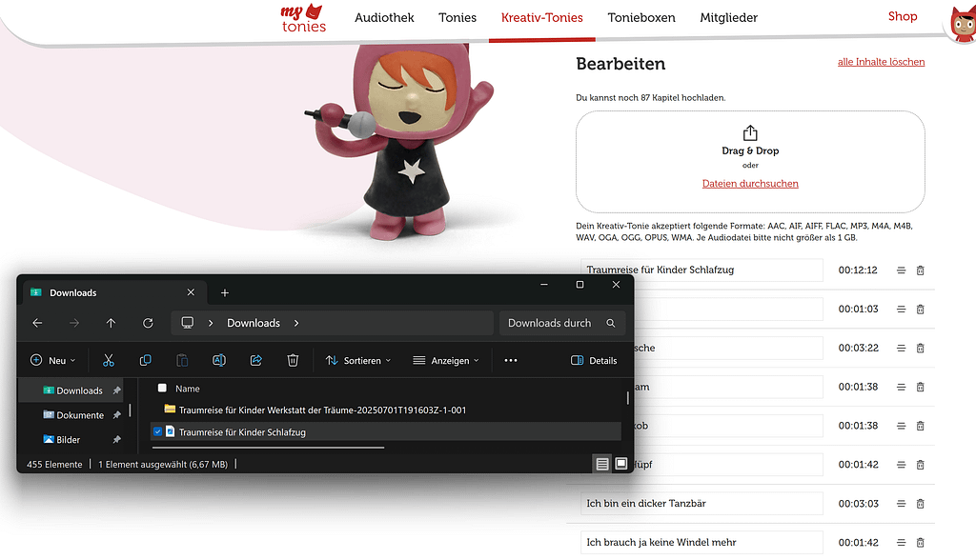This screenshot has width=976, height=560.
Task: Click the trash icon in Explorer toolbar
Action: click(x=293, y=361)
